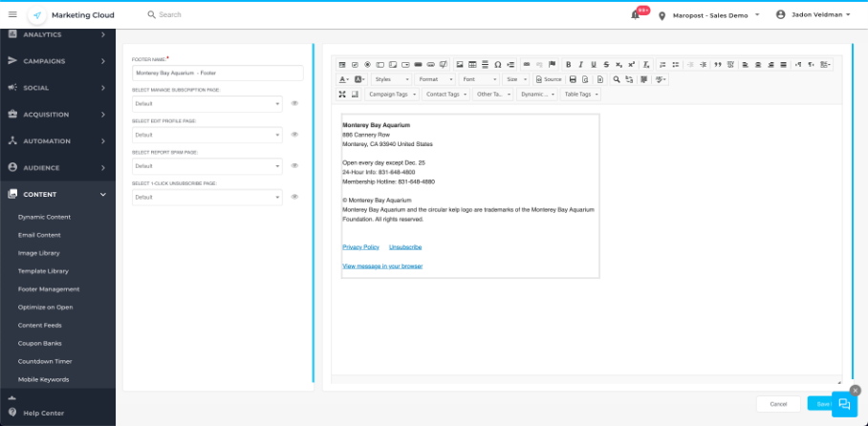Insert a checkbox field in the editor

(x=355, y=65)
